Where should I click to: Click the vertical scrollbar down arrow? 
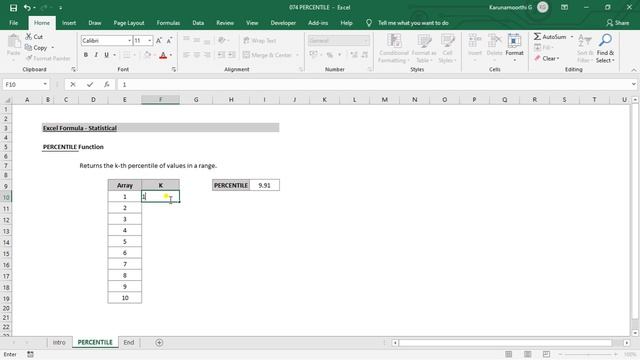[x=635, y=333]
